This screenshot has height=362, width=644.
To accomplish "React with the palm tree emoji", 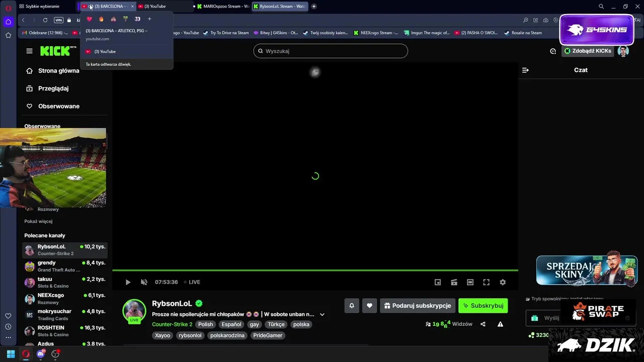I will coord(125,19).
